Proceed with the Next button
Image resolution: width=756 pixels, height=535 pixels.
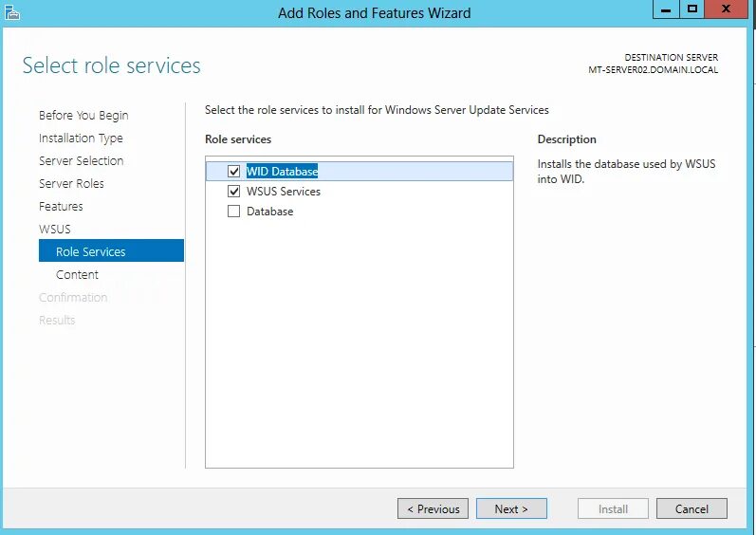(x=511, y=509)
